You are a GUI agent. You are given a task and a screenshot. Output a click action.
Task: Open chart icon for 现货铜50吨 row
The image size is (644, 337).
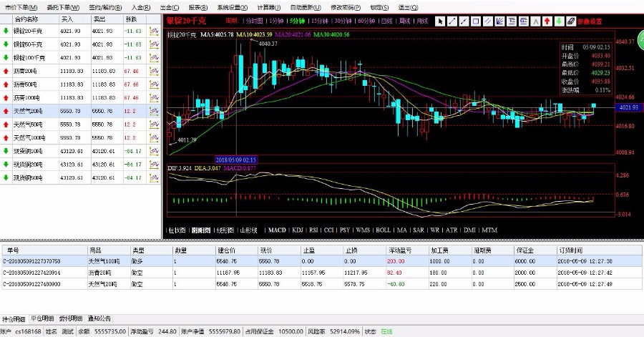[154, 177]
